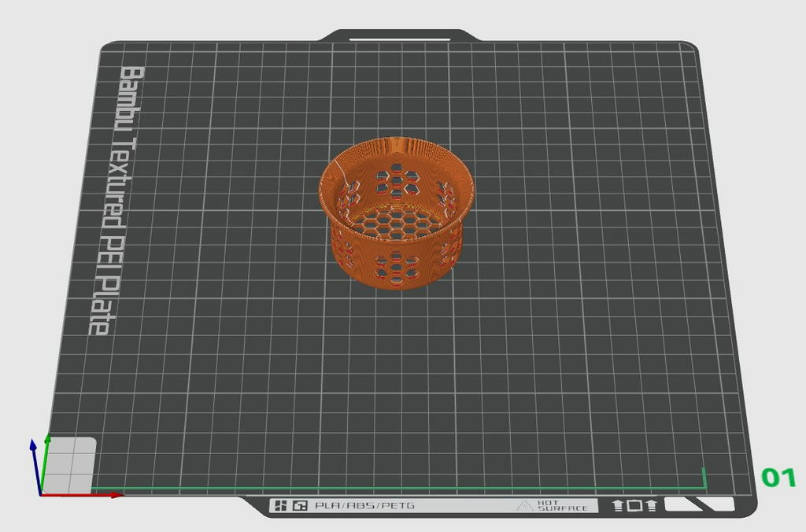Click the honeycomb mesh floor inside the basket
This screenshot has height=532, width=806.
[397, 223]
